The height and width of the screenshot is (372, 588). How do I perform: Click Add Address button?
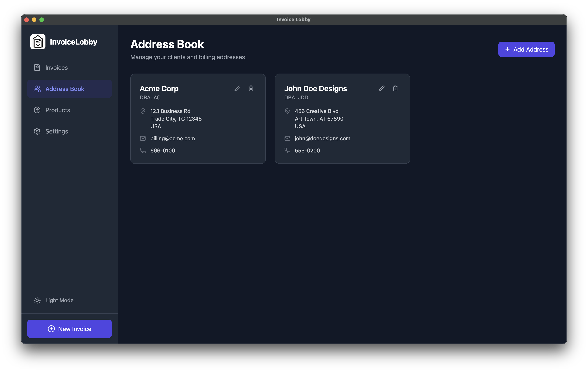[x=526, y=49]
